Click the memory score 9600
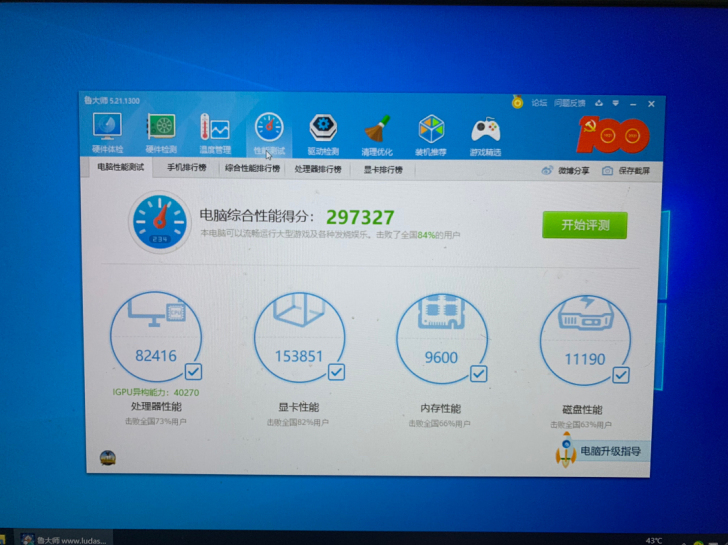The height and width of the screenshot is (545, 728). (x=441, y=358)
